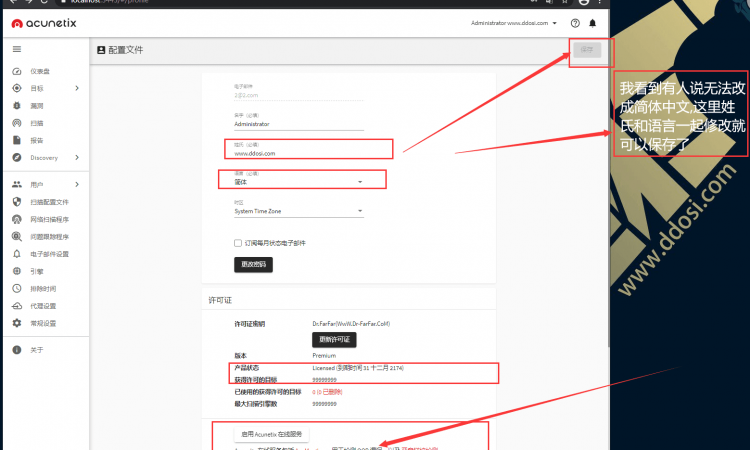Viewport: 750px width, 450px height.
Task: Click the 更新许可证 update license button
Action: (334, 340)
